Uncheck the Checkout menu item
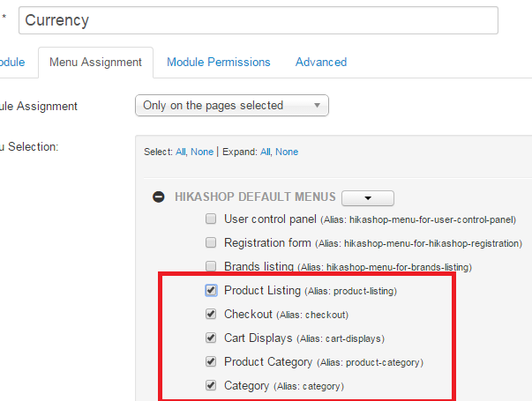Image resolution: width=532 pixels, height=401 pixels. click(x=211, y=314)
